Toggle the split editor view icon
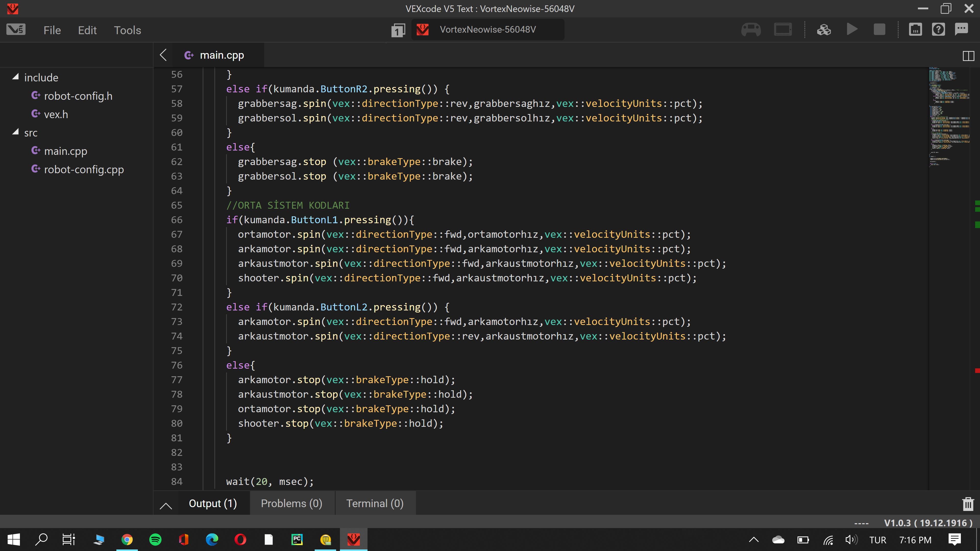This screenshot has height=551, width=980. coord(968,56)
